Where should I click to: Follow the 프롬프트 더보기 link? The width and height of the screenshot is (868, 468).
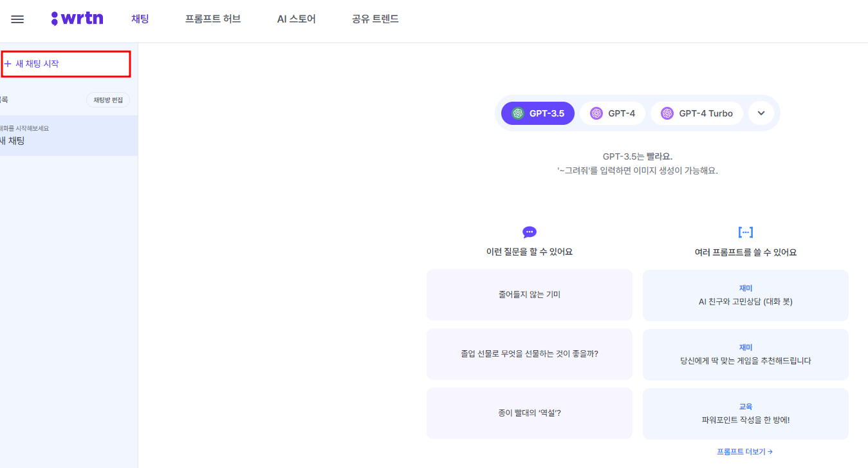click(x=745, y=452)
